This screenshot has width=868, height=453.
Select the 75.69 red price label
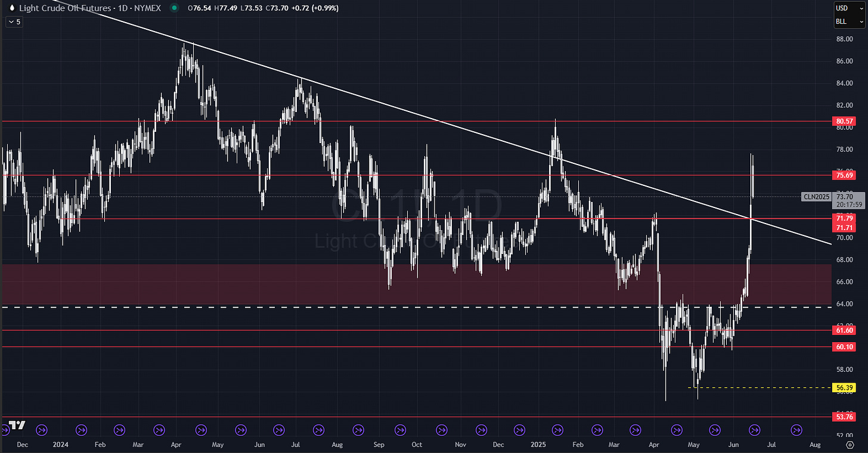(x=845, y=175)
